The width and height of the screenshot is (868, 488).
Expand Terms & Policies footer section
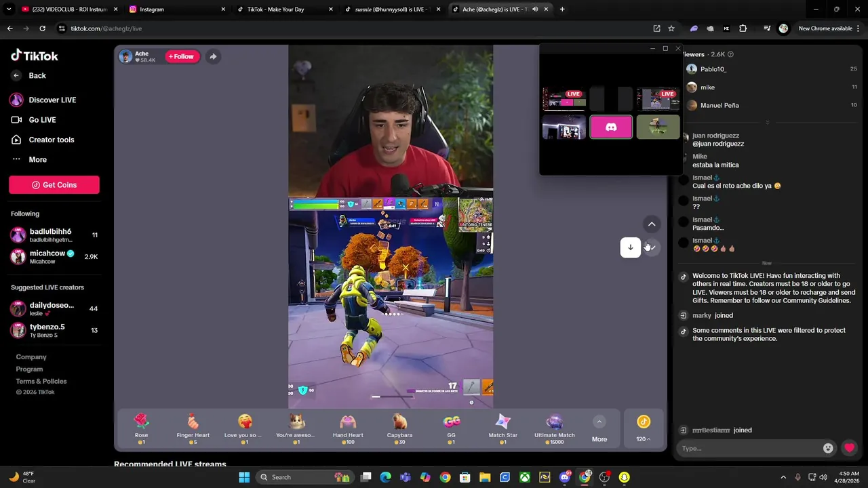(41, 381)
